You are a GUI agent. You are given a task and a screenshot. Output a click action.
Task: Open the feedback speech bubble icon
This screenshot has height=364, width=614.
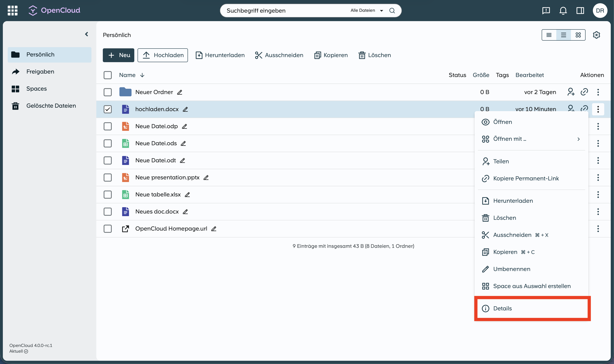click(x=546, y=10)
